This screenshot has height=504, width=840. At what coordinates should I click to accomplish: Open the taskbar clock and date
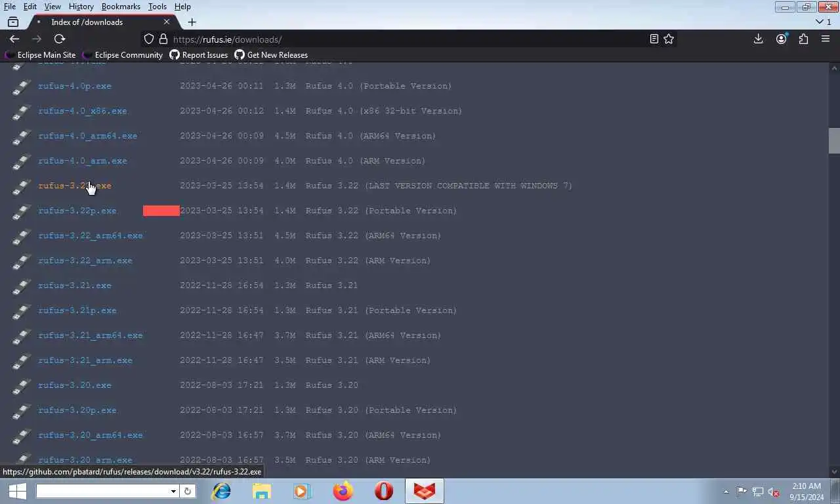point(807,492)
